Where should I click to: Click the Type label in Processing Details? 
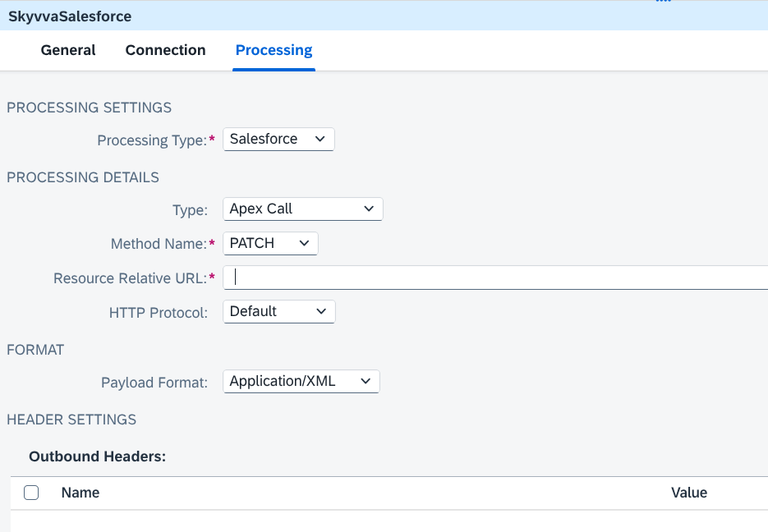[190, 210]
